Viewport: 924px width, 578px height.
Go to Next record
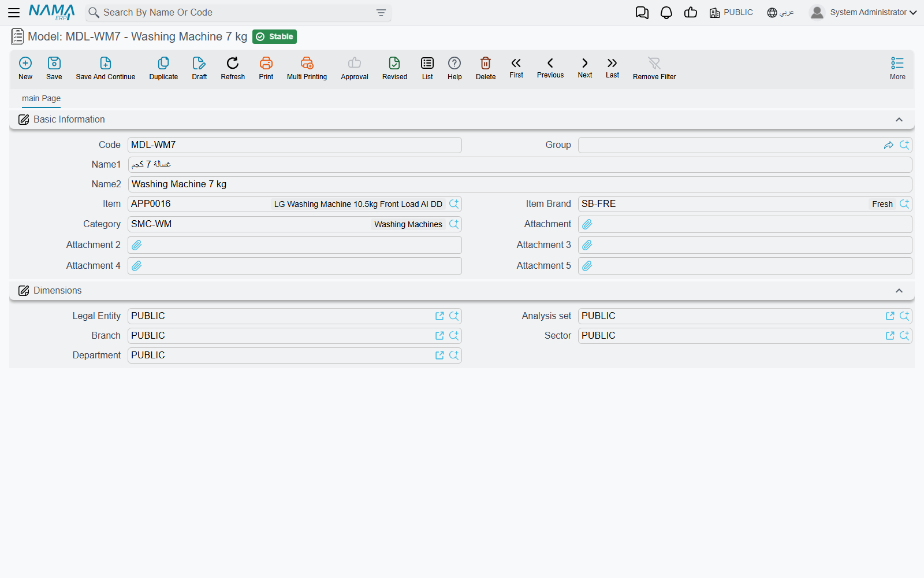585,68
